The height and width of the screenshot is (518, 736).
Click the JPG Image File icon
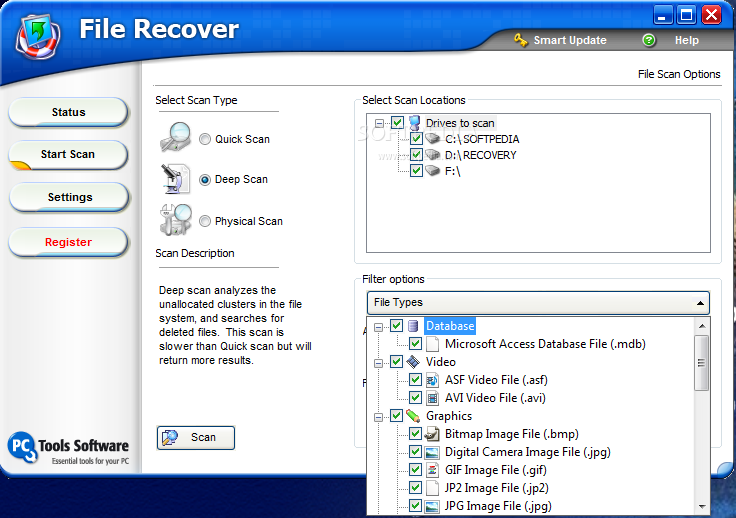coord(432,506)
